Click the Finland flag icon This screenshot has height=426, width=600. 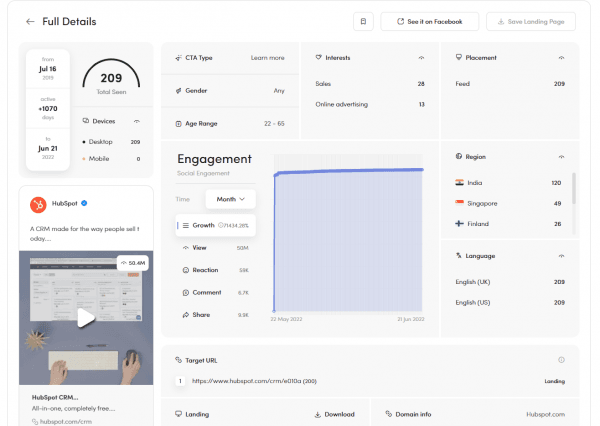point(460,224)
